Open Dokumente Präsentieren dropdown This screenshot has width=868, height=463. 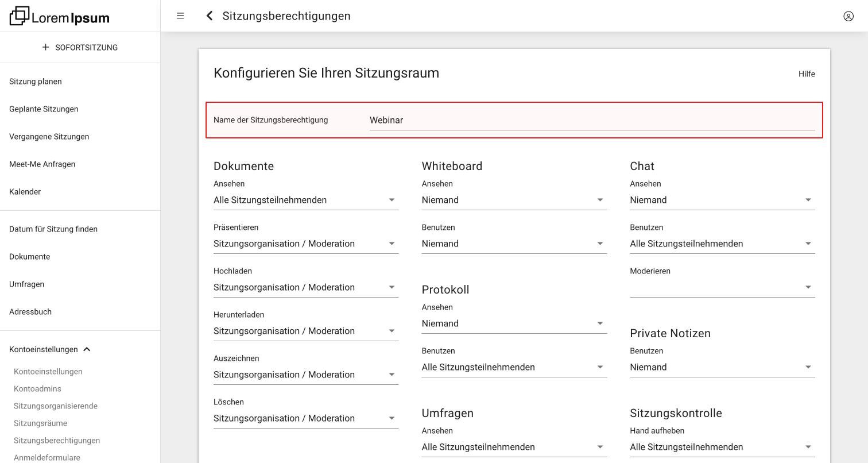(x=306, y=244)
